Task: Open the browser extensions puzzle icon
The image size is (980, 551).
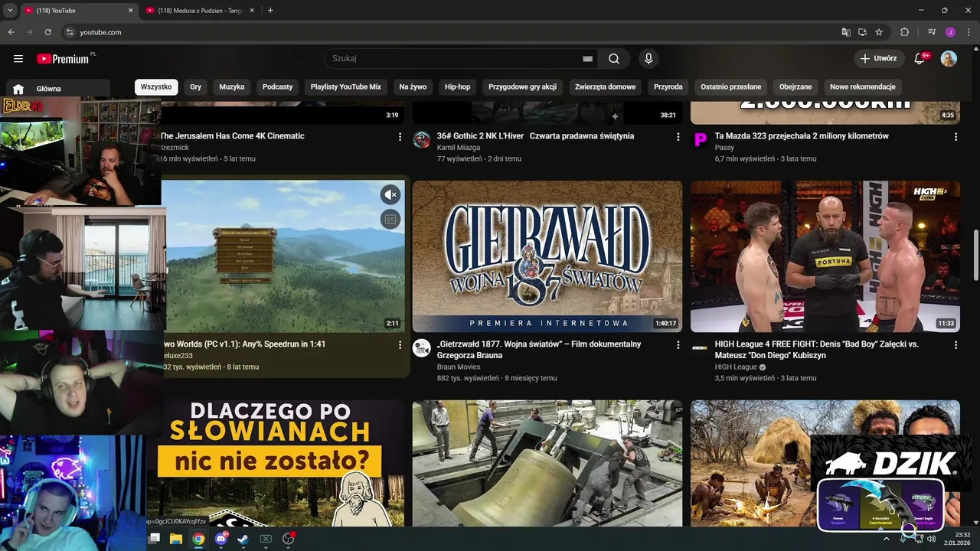Action: [x=904, y=32]
